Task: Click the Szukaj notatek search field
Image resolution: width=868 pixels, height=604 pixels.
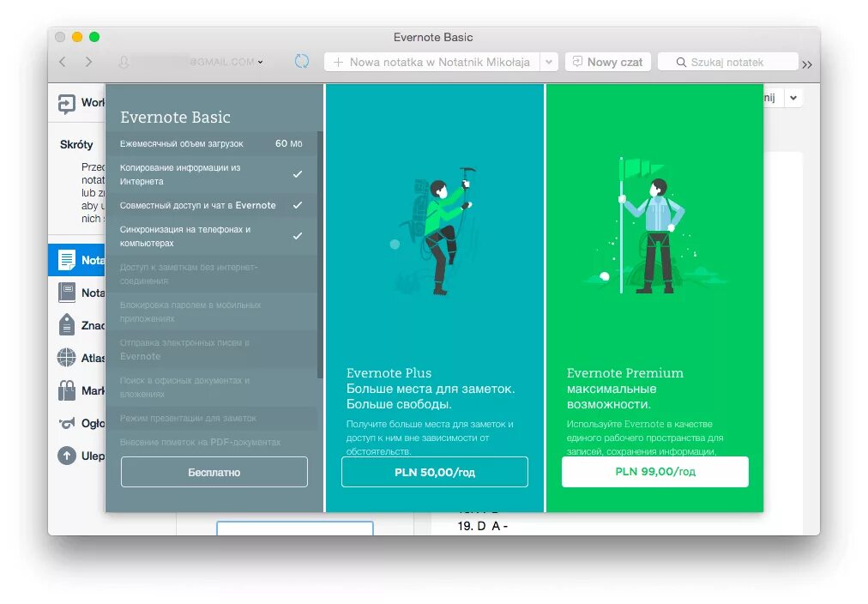Action: tap(727, 62)
